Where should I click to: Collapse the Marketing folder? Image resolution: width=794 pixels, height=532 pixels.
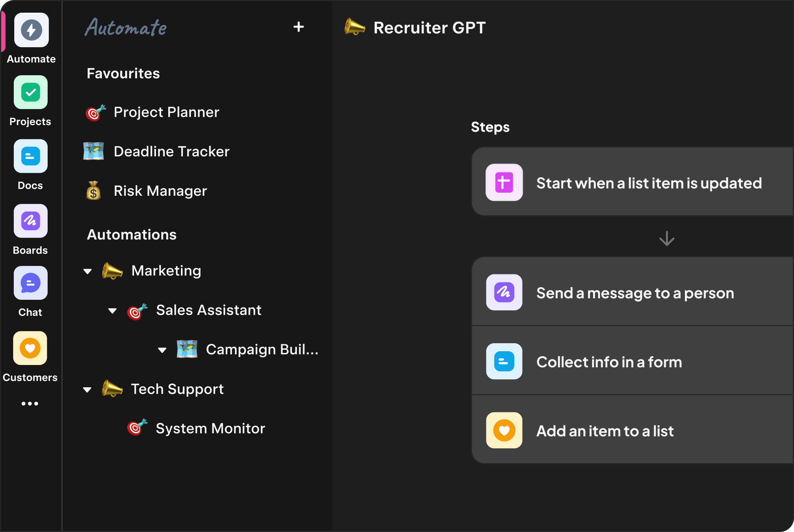coord(88,271)
